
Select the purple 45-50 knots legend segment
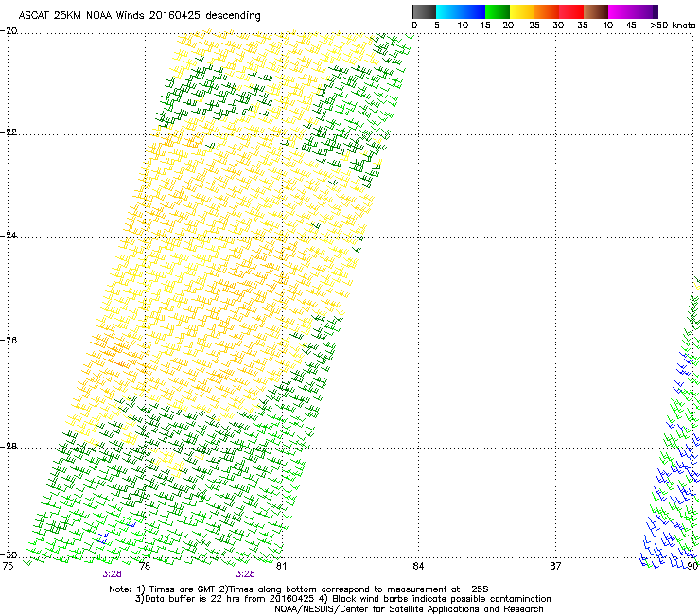click(x=645, y=11)
